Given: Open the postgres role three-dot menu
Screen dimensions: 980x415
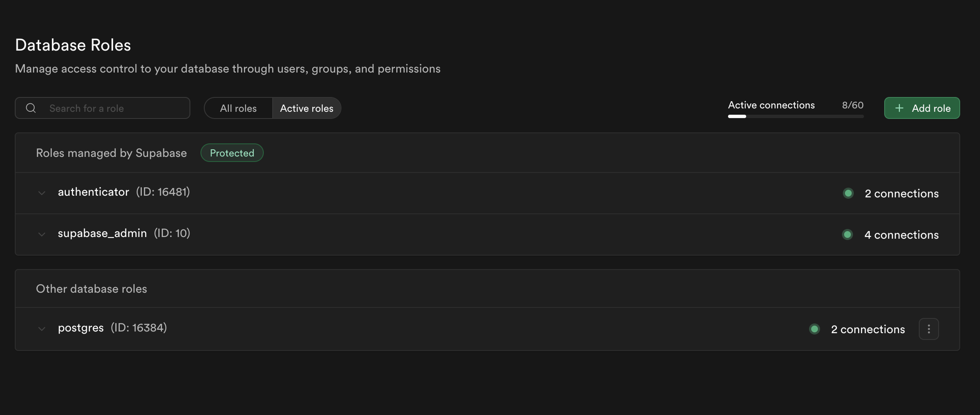Looking at the screenshot, I should click(929, 329).
